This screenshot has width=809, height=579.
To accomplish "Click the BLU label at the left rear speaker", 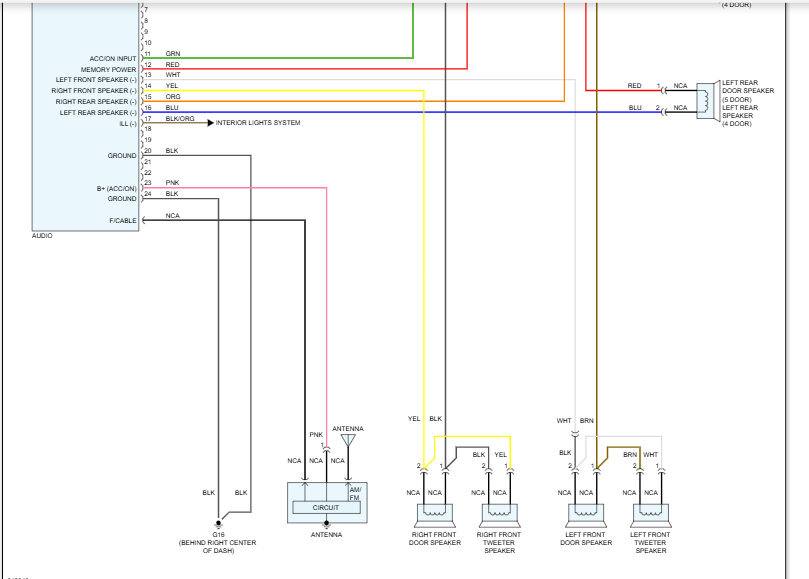I will 635,108.
